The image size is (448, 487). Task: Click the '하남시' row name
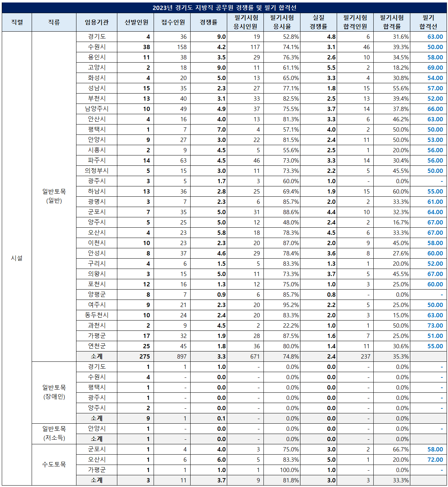click(x=97, y=191)
